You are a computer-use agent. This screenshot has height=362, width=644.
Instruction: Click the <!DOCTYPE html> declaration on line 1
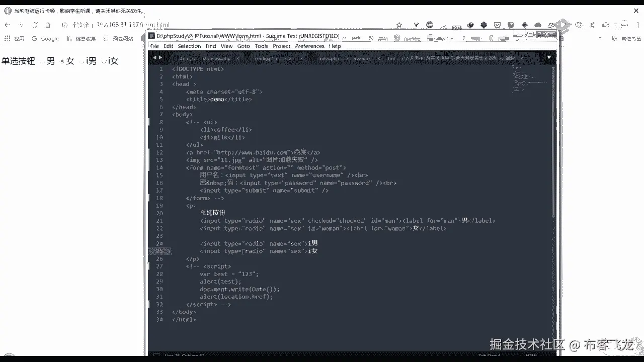point(198,69)
